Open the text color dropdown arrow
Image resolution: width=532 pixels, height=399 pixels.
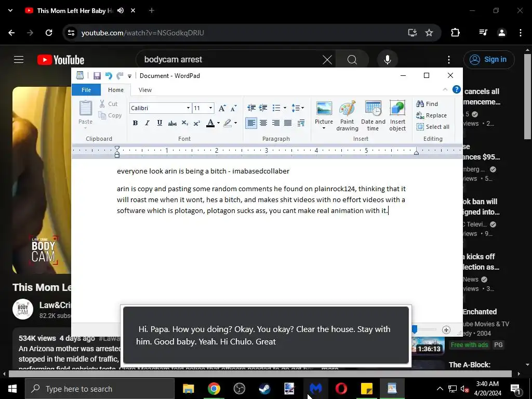(218, 123)
